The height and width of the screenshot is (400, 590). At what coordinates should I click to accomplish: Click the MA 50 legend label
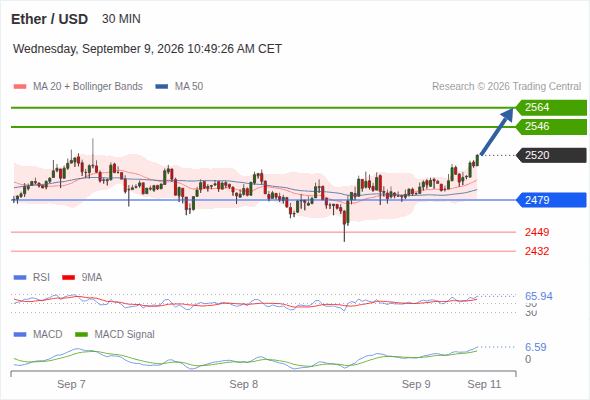[x=189, y=87]
